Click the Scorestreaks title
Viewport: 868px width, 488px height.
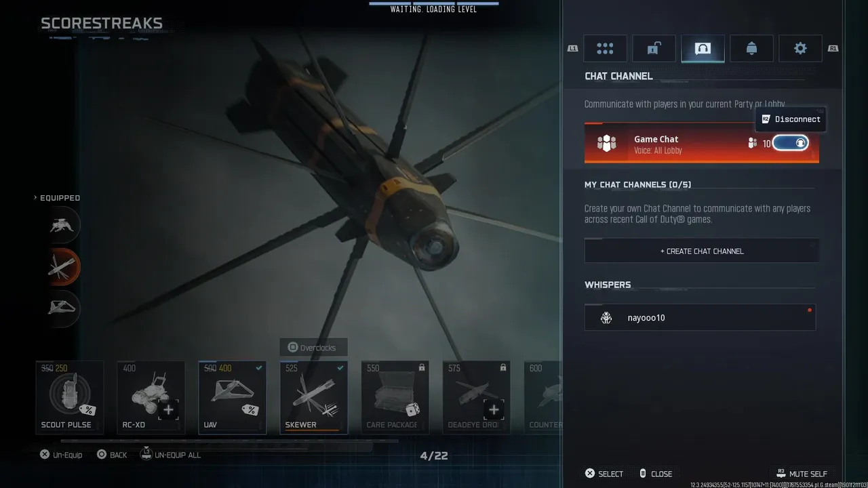[102, 24]
